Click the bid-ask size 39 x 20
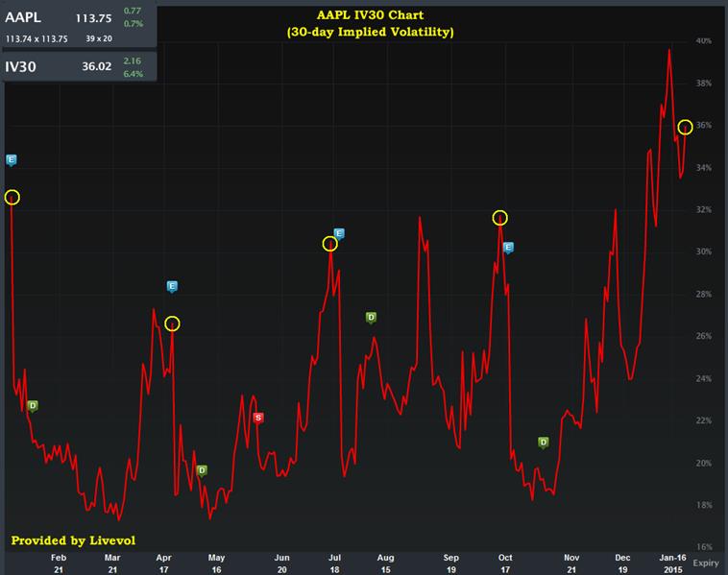The image size is (728, 575). 99,38
